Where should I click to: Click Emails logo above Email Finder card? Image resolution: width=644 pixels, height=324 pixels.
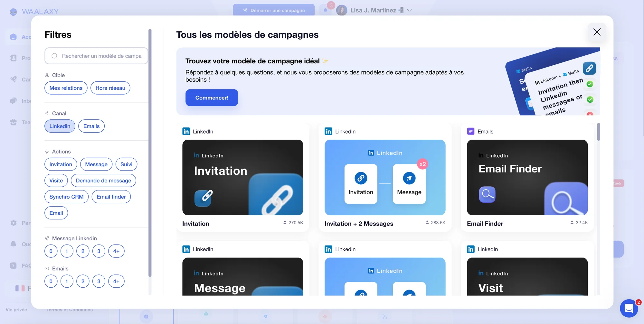pos(471,131)
